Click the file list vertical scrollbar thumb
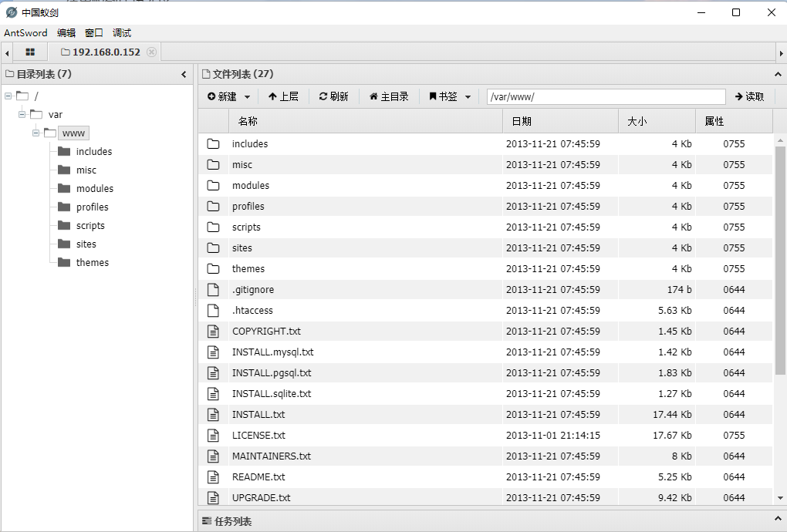Image resolution: width=787 pixels, height=532 pixels. tap(780, 261)
